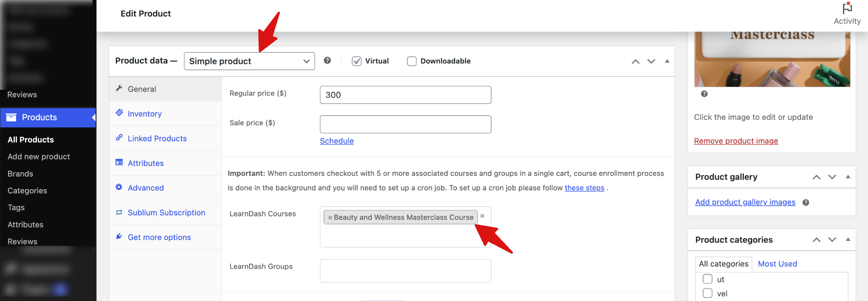
Task: Collapse the Product gallery panel
Action: pyautogui.click(x=848, y=177)
